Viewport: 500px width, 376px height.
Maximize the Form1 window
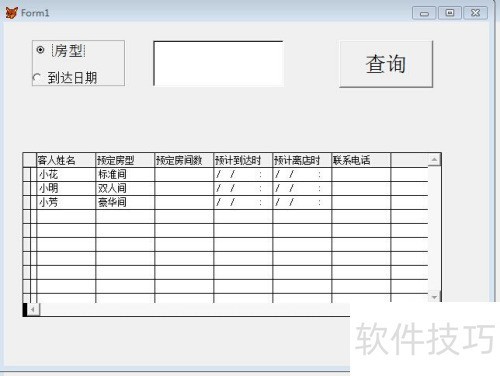point(450,13)
